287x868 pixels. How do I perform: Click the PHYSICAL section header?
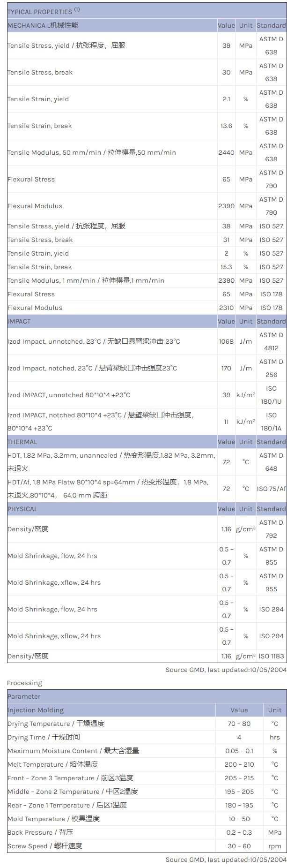[x=22, y=509]
